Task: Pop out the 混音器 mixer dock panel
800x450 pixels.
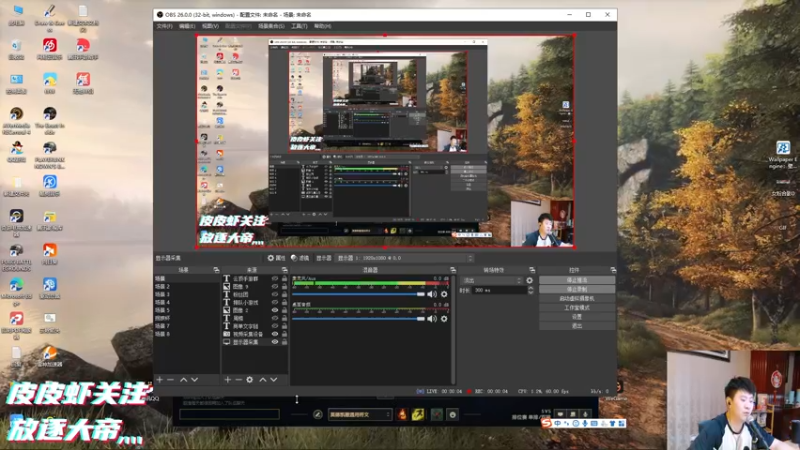Action: (453, 270)
